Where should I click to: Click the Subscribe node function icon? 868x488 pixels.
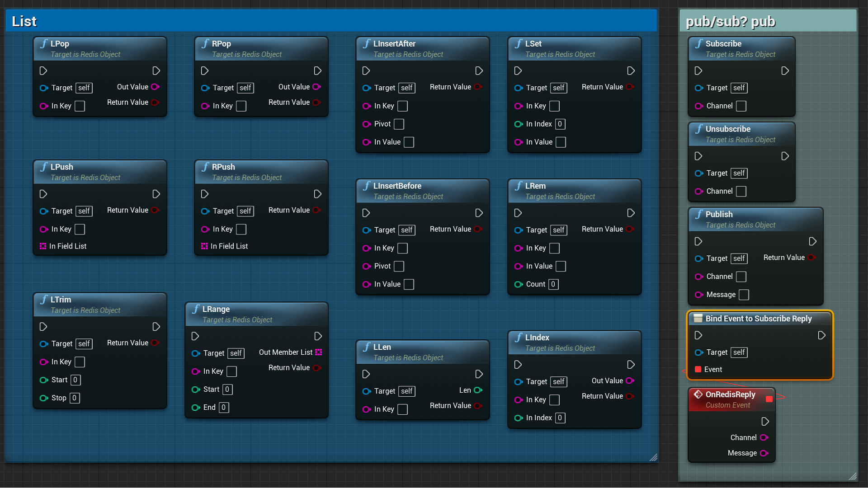(x=699, y=43)
